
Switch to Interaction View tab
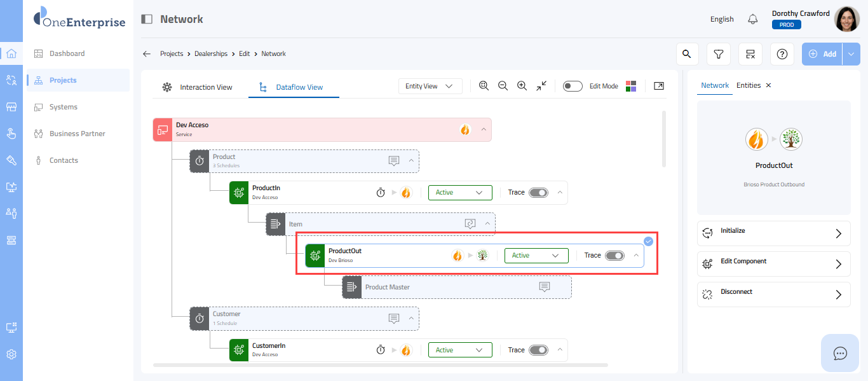pos(198,87)
